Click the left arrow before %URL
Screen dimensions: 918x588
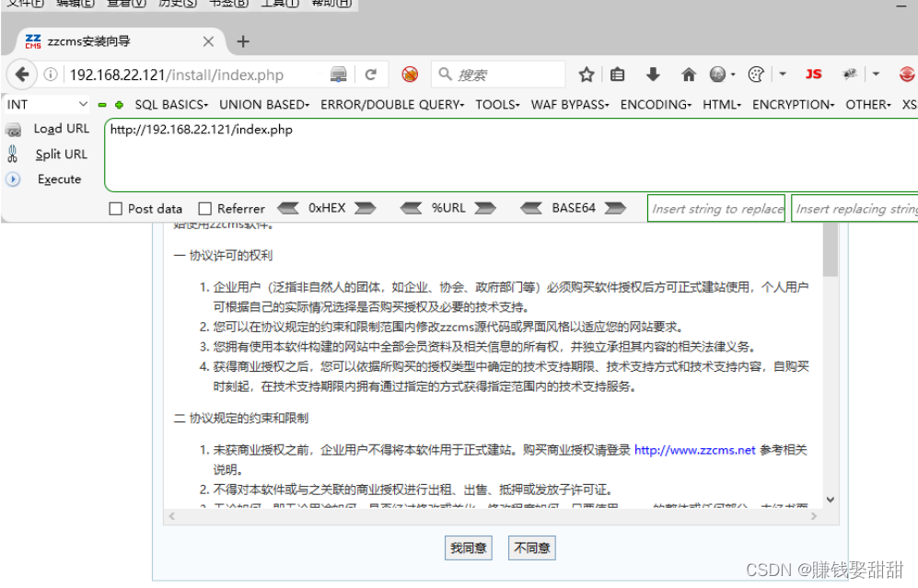pos(411,208)
